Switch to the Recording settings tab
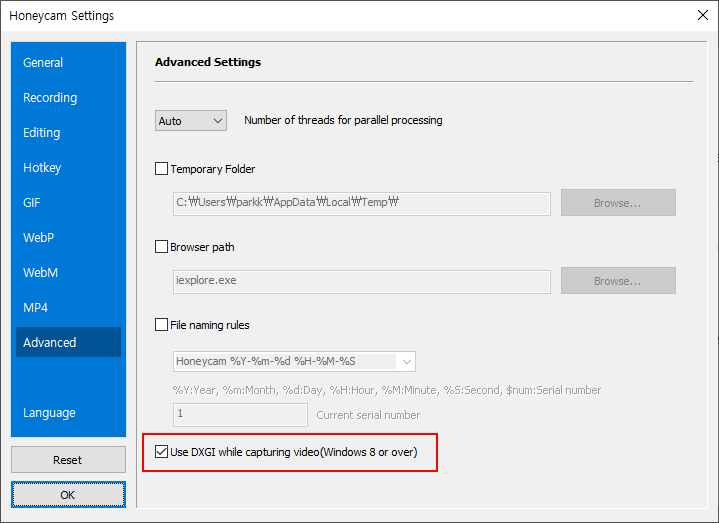The height and width of the screenshot is (523, 719). click(50, 98)
